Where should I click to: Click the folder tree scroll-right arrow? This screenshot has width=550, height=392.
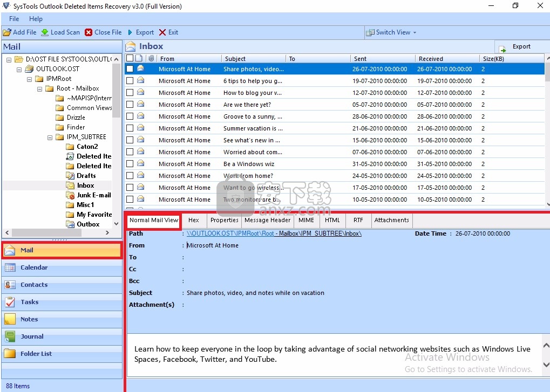pos(107,232)
